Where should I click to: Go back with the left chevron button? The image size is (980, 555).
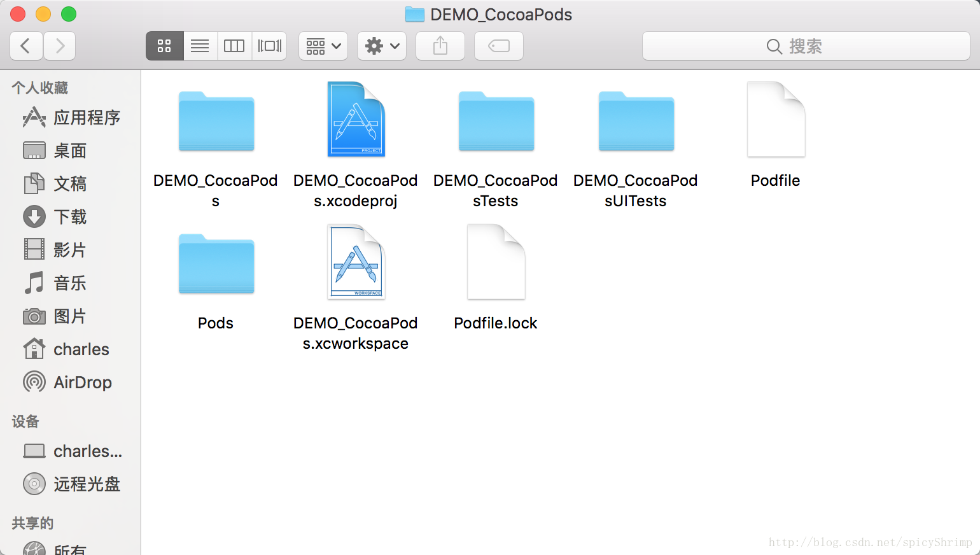click(27, 46)
